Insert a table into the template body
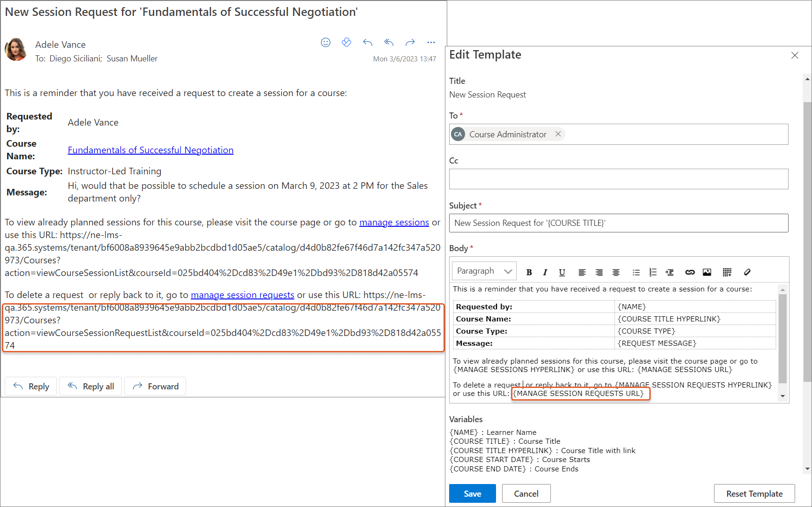Image resolution: width=812 pixels, height=507 pixels. [727, 272]
